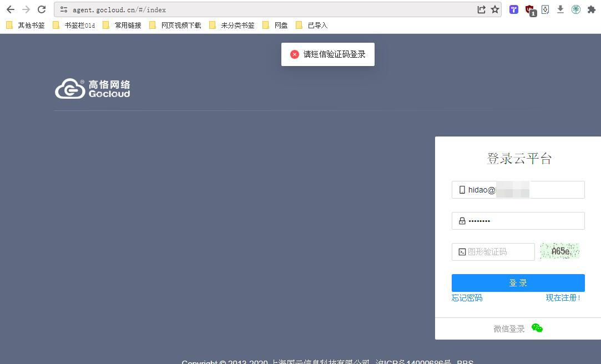Click the red shield extension icon
This screenshot has width=601, height=364.
pos(530,10)
